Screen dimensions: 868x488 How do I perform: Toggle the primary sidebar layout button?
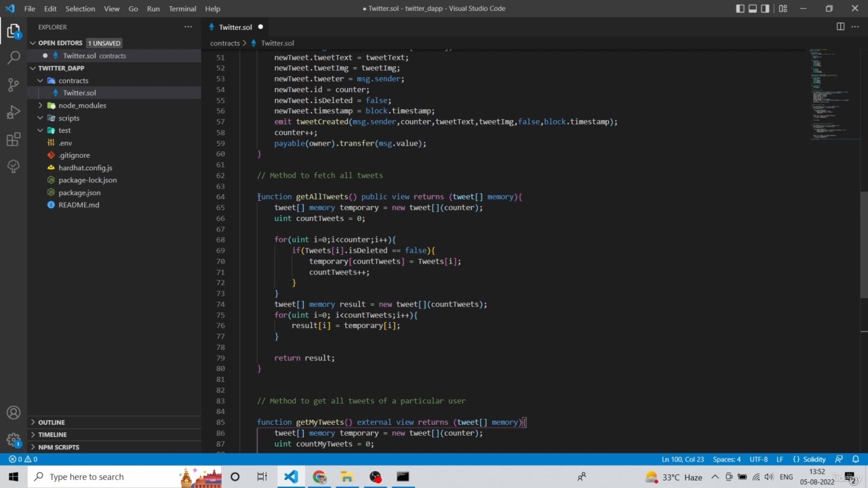[x=741, y=9]
